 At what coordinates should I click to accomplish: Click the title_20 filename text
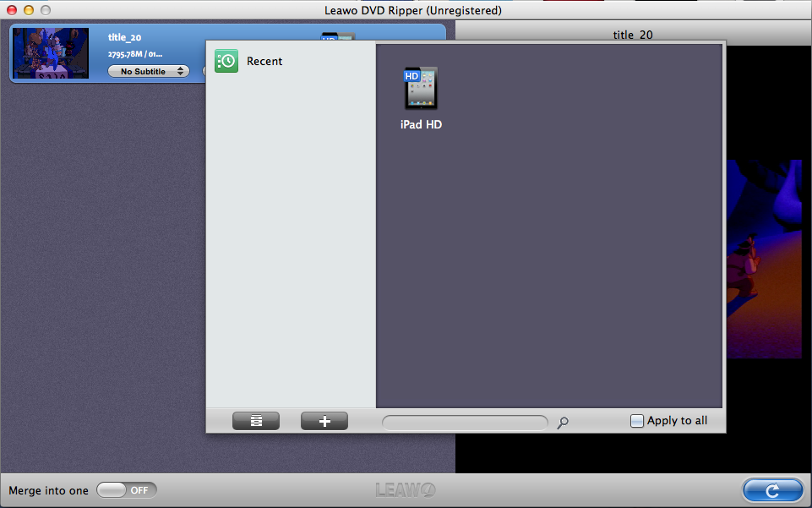(x=124, y=37)
